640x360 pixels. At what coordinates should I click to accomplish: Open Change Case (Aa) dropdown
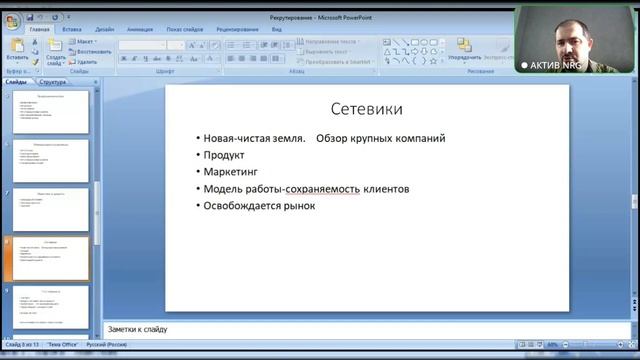[x=195, y=59]
